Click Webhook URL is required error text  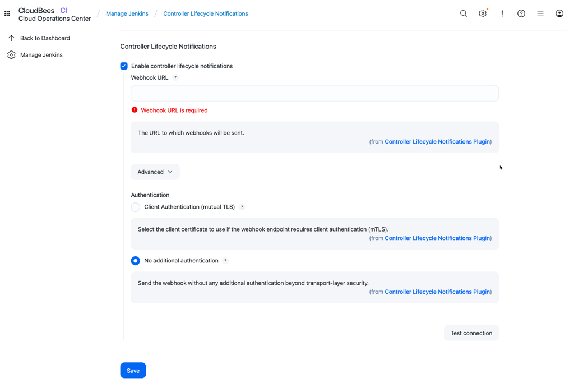tap(174, 110)
